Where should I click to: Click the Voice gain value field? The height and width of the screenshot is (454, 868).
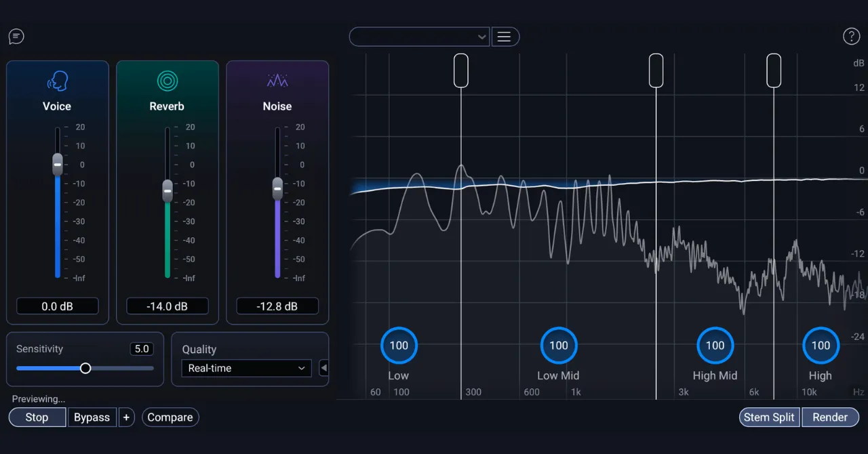pyautogui.click(x=58, y=306)
